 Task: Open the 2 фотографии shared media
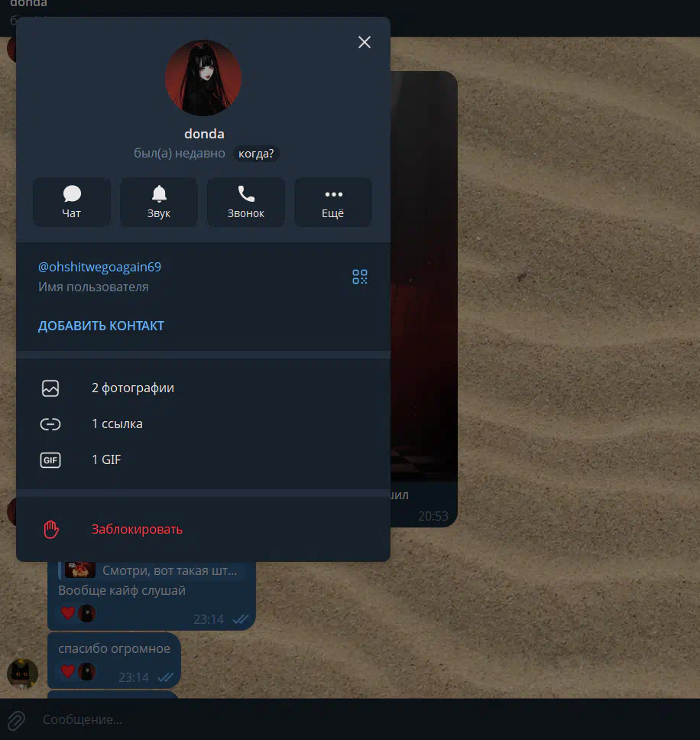coord(133,388)
